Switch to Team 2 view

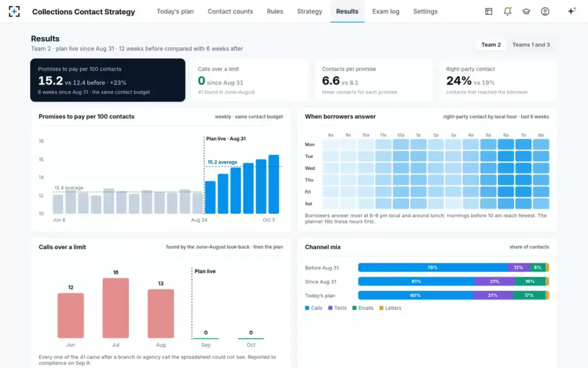coord(491,45)
